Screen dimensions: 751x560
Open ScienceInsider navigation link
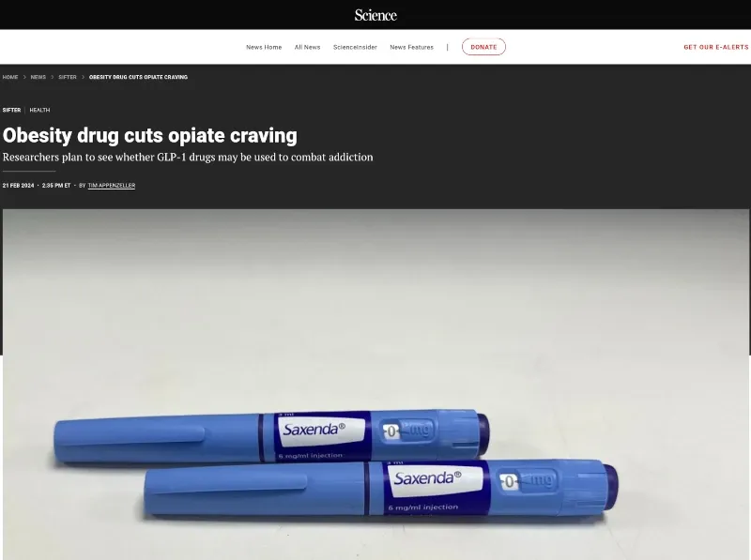click(x=355, y=48)
